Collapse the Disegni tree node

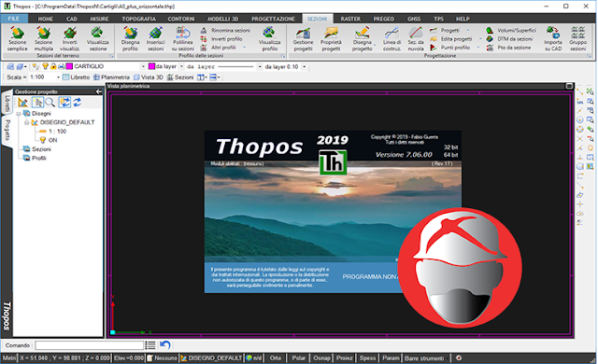pos(18,114)
